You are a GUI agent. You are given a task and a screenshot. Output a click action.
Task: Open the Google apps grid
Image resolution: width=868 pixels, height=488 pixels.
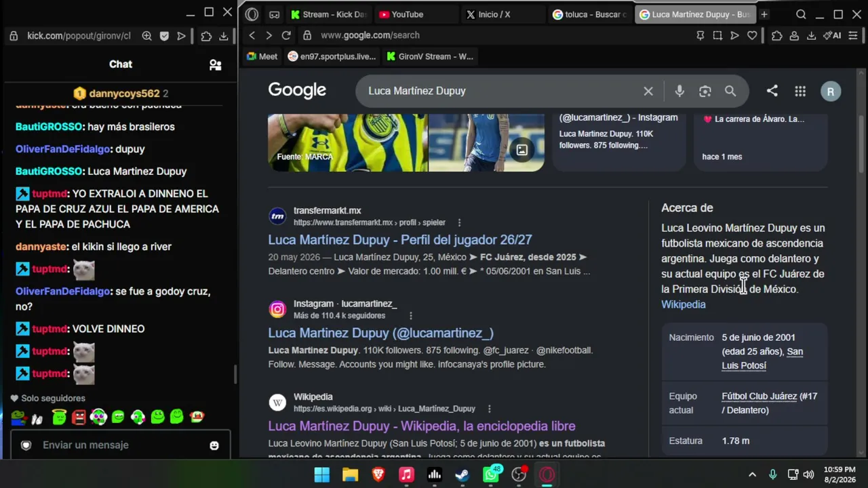tap(800, 91)
